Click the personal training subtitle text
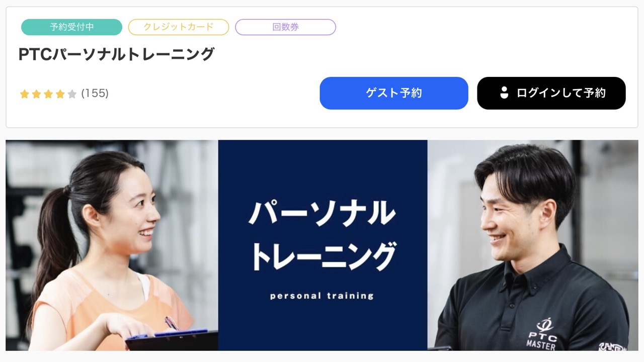 click(x=322, y=296)
